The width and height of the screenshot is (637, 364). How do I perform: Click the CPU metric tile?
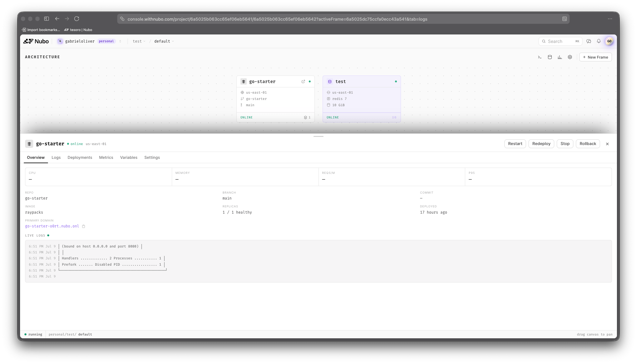[x=98, y=177]
